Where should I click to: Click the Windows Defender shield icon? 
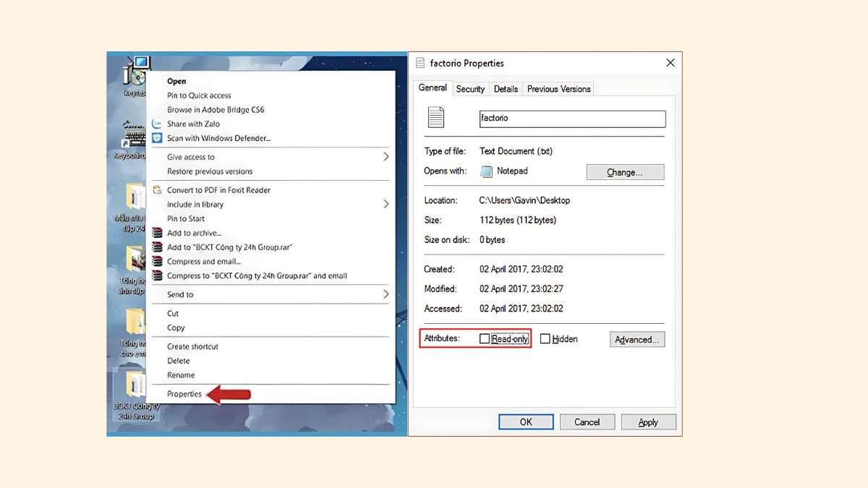(157, 138)
